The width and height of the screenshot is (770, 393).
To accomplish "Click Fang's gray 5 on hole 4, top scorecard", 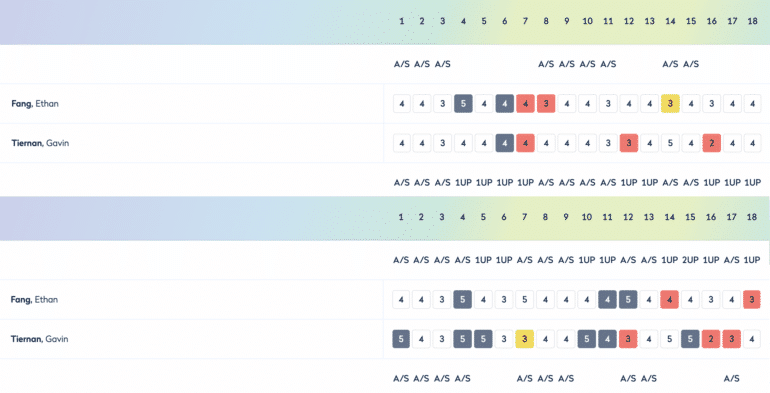I will point(464,104).
